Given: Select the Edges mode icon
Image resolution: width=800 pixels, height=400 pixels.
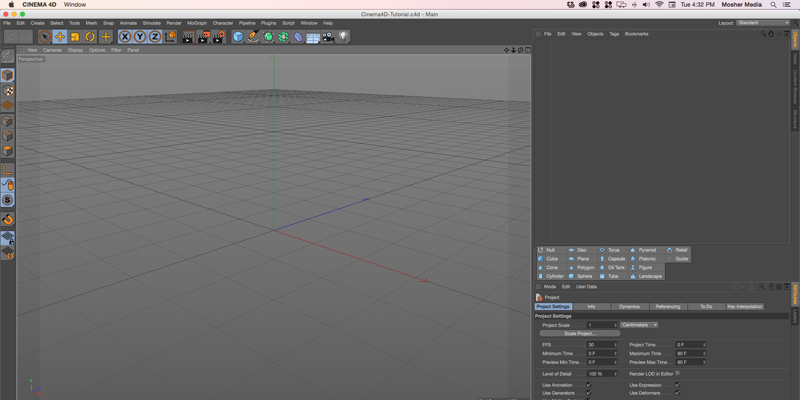Looking at the screenshot, I should click(x=7, y=136).
